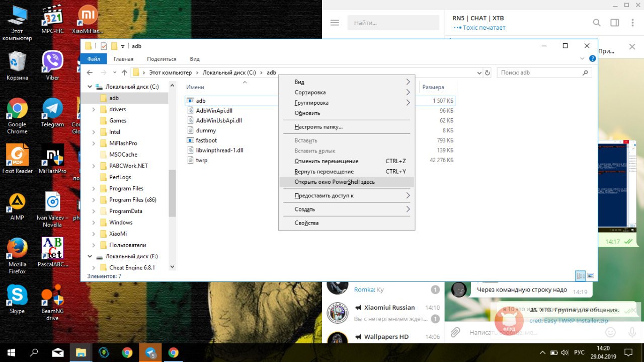Switch to details view layout icon
The width and height of the screenshot is (644, 362).
[581, 276]
